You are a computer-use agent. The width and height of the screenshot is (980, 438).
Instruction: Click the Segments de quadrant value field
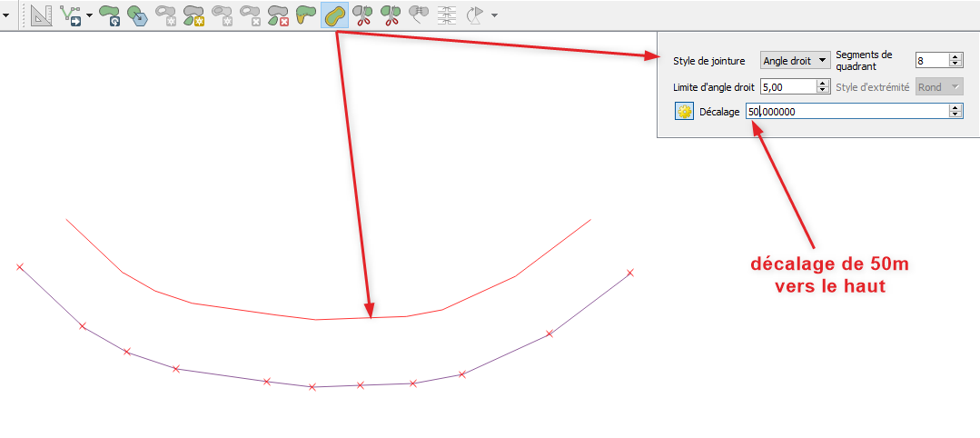(932, 61)
